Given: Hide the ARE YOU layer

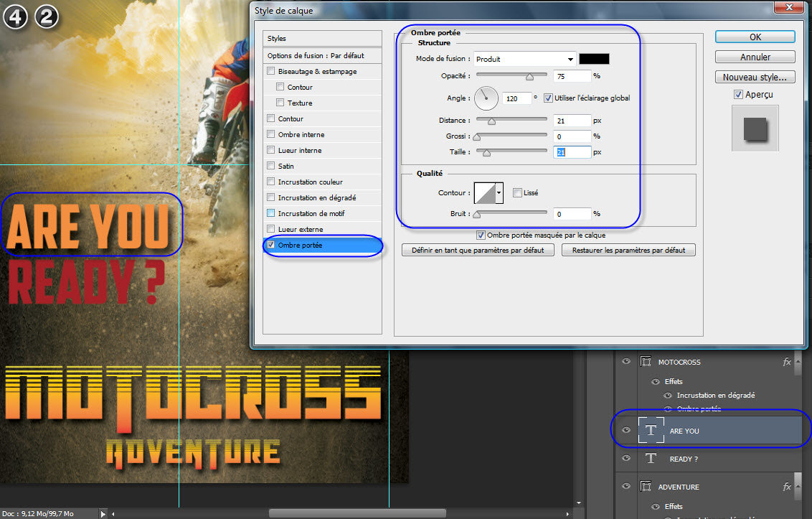Looking at the screenshot, I should 626,430.
